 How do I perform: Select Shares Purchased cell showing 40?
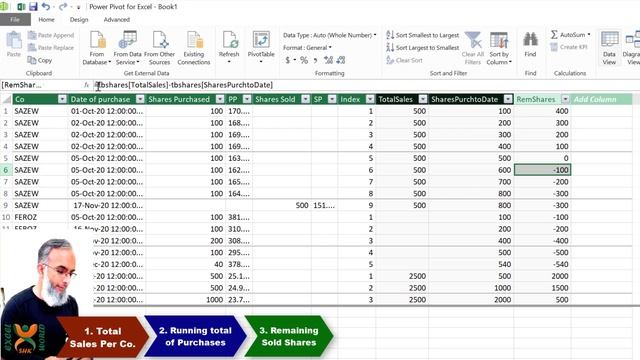point(186,264)
